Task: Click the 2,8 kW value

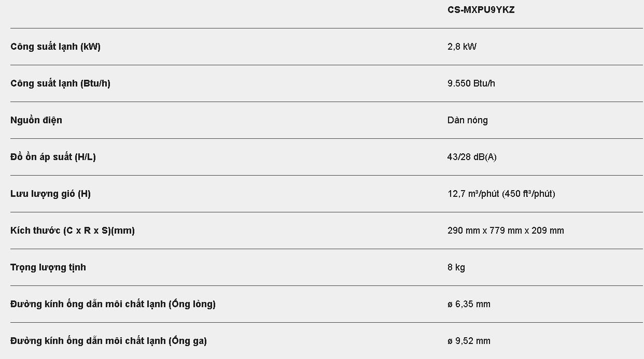Action: pyautogui.click(x=461, y=47)
